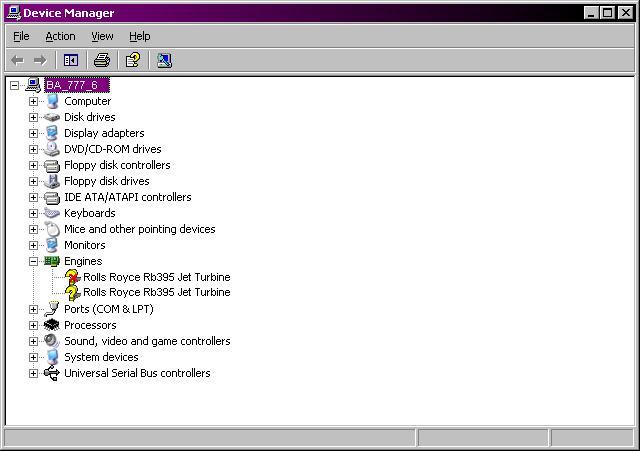Click the Back arrow toolbar button
This screenshot has height=453, width=640.
coord(18,61)
